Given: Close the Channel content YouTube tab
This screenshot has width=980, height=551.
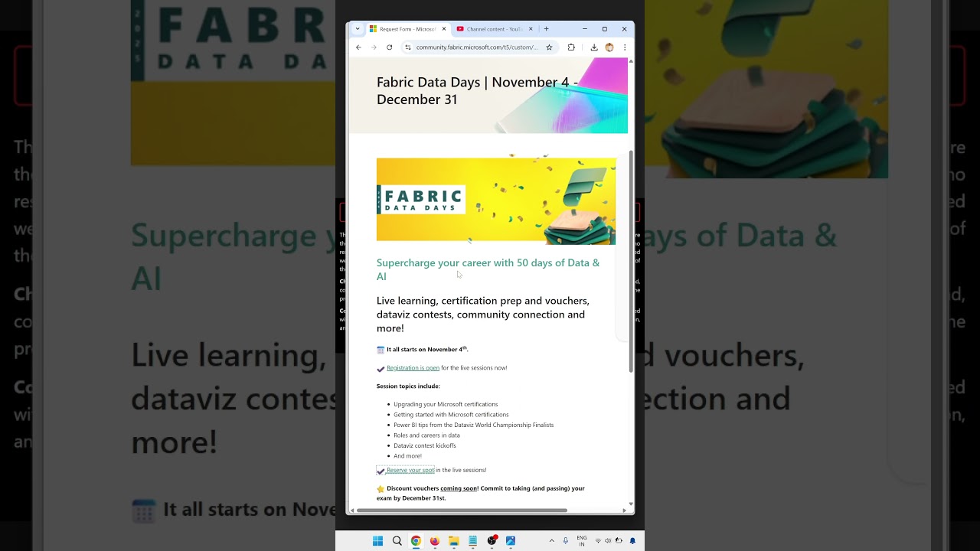Looking at the screenshot, I should tap(531, 29).
